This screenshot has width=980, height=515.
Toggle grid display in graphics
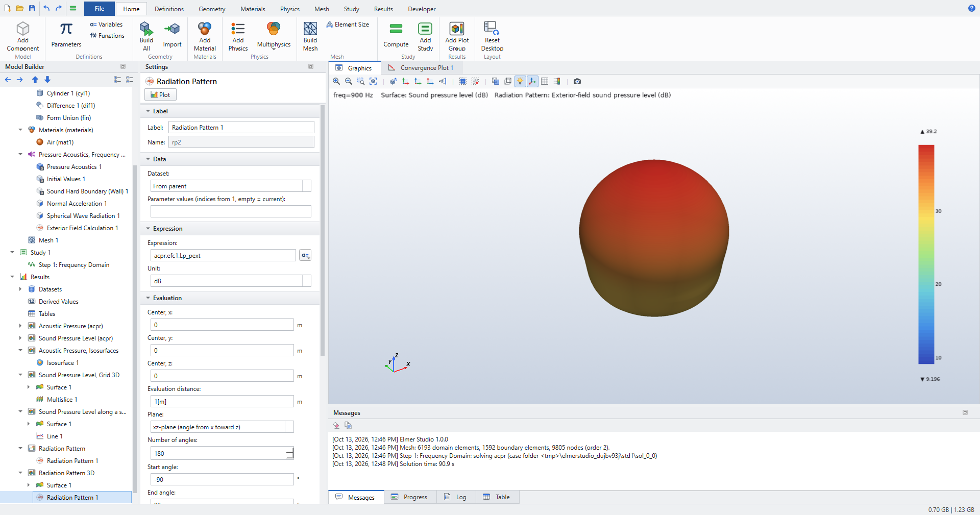[x=545, y=81]
